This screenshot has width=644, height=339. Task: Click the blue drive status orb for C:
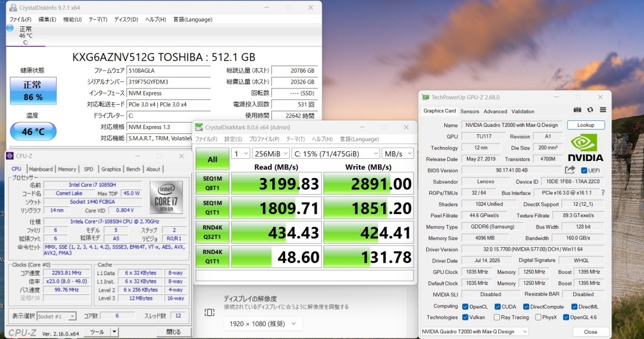point(10,28)
